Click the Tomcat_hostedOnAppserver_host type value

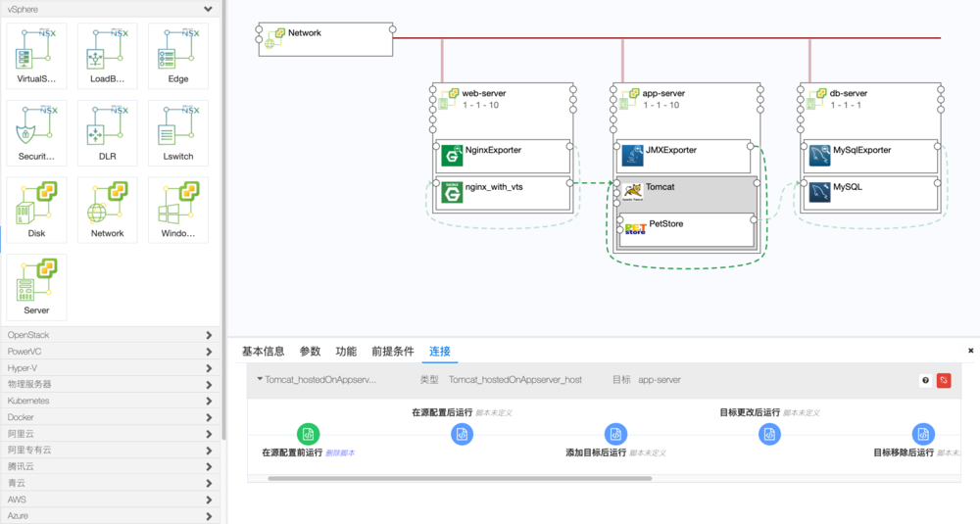tap(515, 380)
